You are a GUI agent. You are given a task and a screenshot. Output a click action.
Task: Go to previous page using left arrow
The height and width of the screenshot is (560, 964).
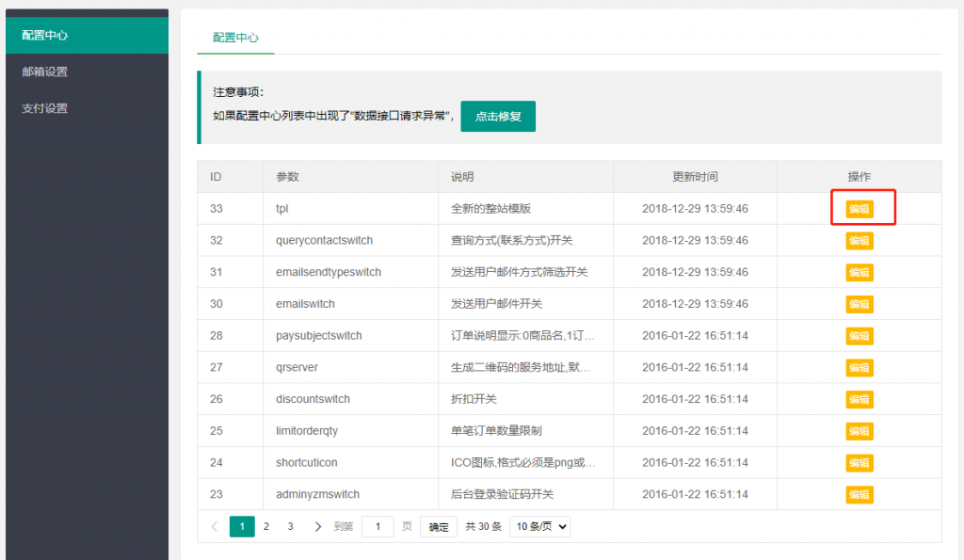click(x=215, y=527)
